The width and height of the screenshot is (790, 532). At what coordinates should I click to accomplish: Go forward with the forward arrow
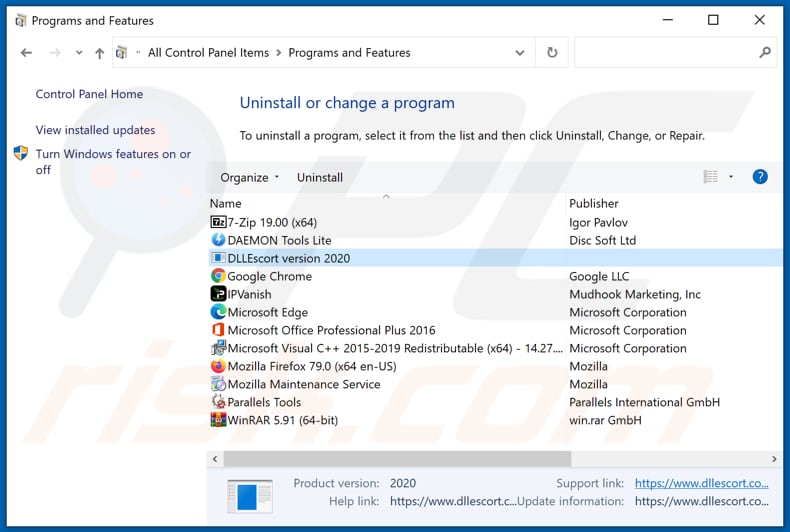pyautogui.click(x=55, y=52)
